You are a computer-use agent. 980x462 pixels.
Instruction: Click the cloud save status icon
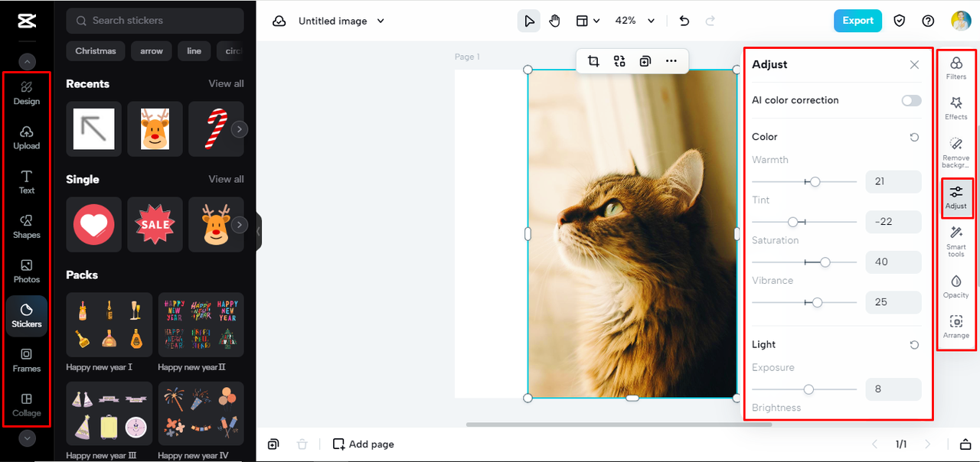tap(279, 21)
